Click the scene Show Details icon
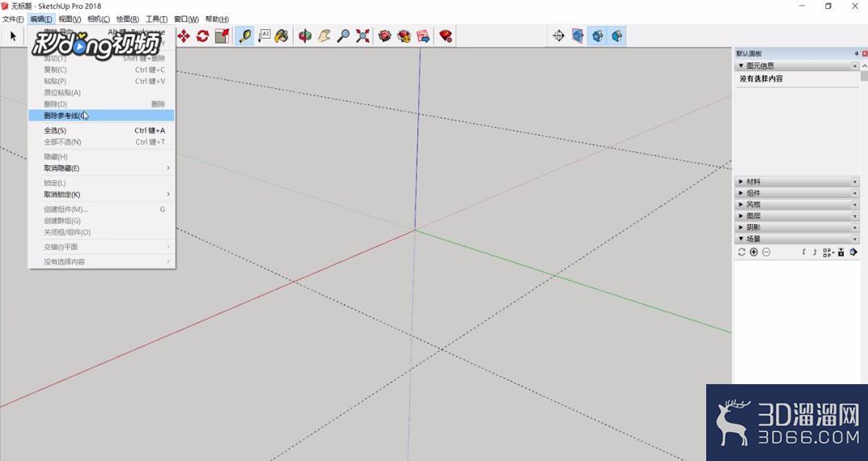The height and width of the screenshot is (461, 868). (840, 252)
